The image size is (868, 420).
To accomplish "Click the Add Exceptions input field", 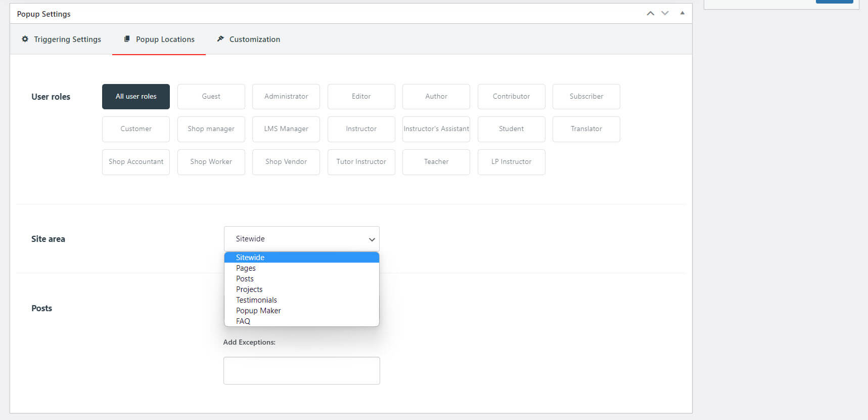I will (x=301, y=370).
